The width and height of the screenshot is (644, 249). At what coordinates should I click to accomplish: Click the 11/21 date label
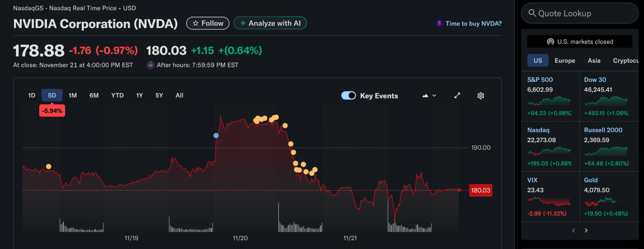(x=350, y=238)
